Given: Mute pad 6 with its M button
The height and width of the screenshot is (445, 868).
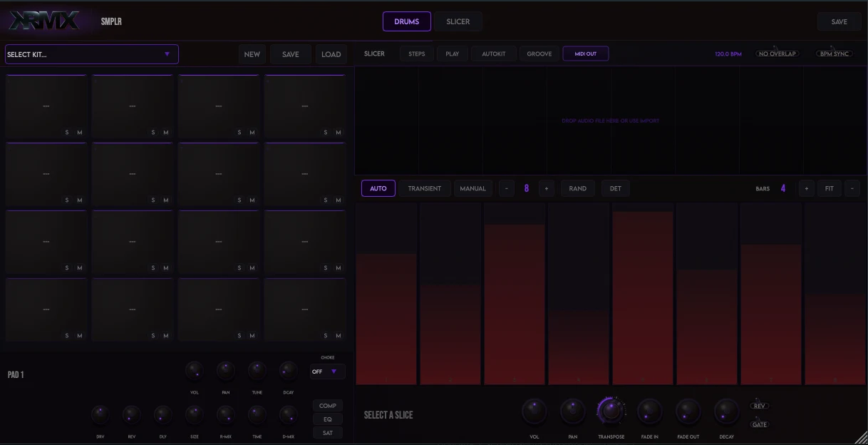Looking at the screenshot, I should click(165, 200).
